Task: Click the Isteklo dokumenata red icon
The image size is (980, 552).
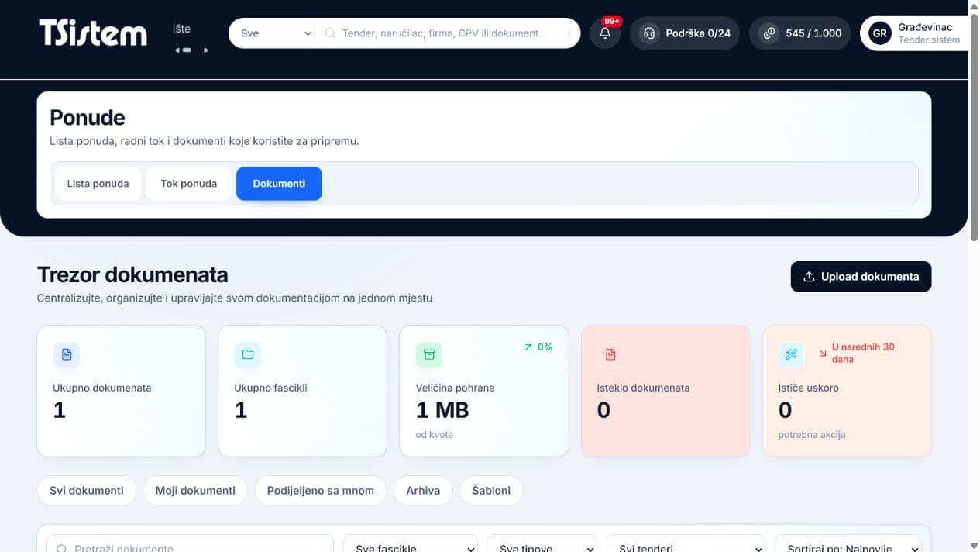Action: tap(610, 354)
